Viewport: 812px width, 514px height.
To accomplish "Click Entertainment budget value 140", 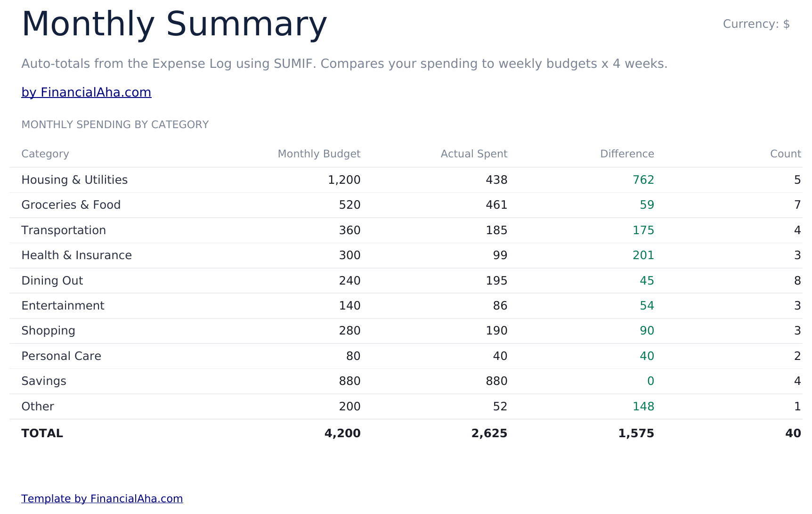I will click(350, 306).
